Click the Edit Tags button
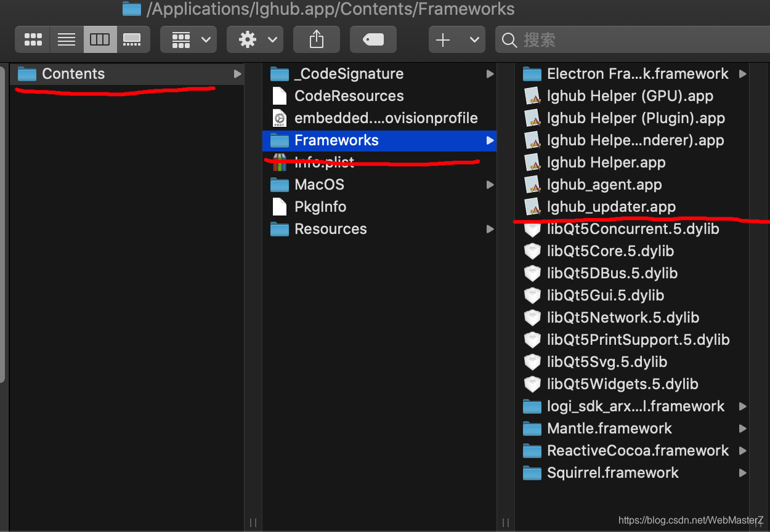Screen dimensions: 770x532 tap(373, 40)
